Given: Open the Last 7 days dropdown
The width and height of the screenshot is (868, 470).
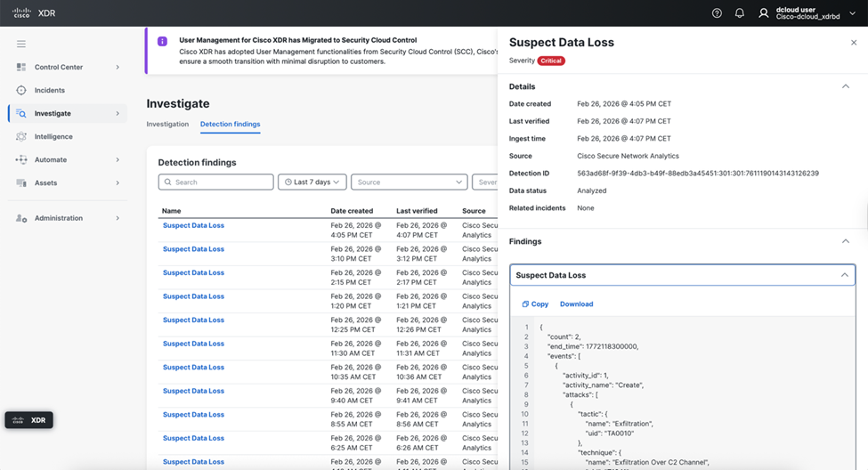Looking at the screenshot, I should pyautogui.click(x=312, y=182).
